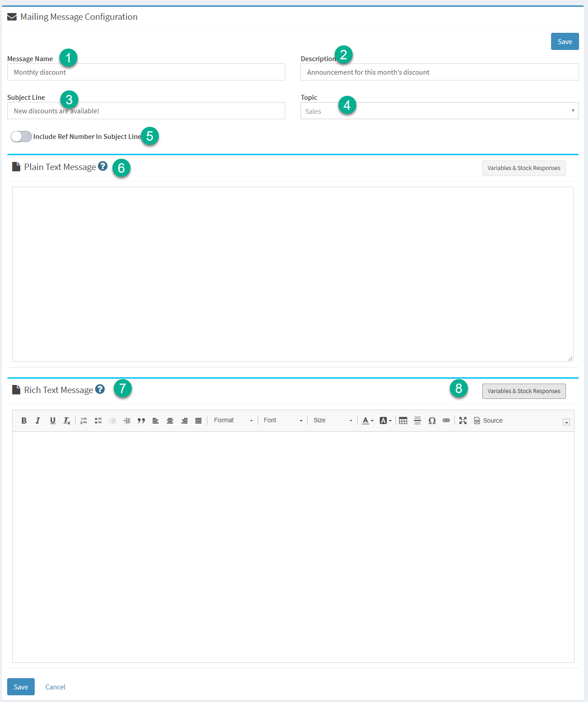This screenshot has width=588, height=702.
Task: Justify the text alignment
Action: (x=198, y=420)
